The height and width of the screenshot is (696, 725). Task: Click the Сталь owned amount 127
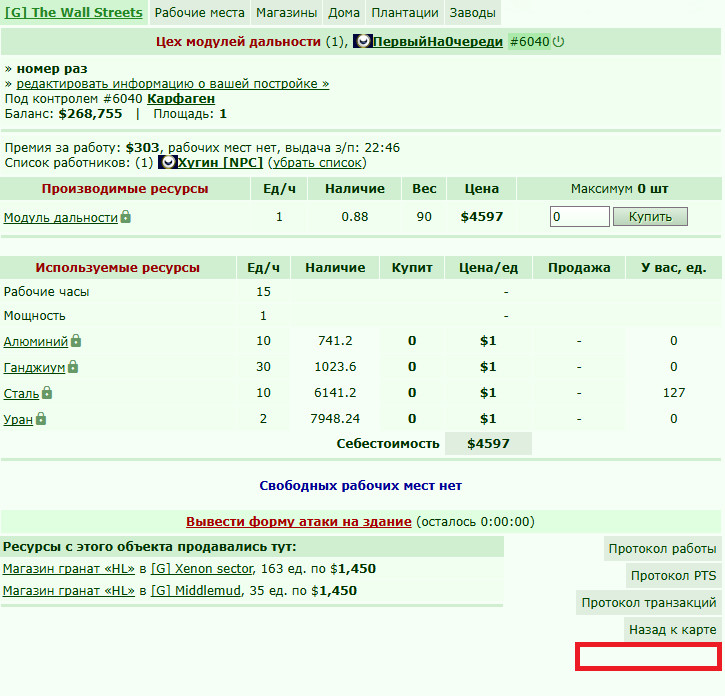click(x=674, y=393)
